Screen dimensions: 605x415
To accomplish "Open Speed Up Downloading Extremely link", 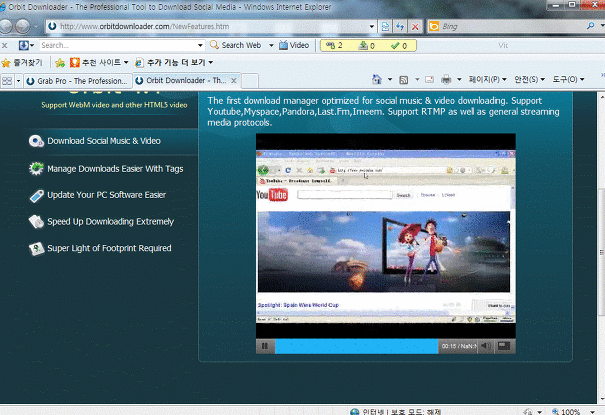I will [x=110, y=221].
